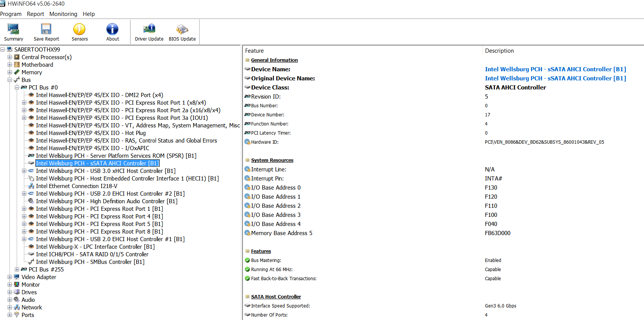The image size is (644, 320).
Task: Click the General Information section heading
Action: pyautogui.click(x=274, y=60)
